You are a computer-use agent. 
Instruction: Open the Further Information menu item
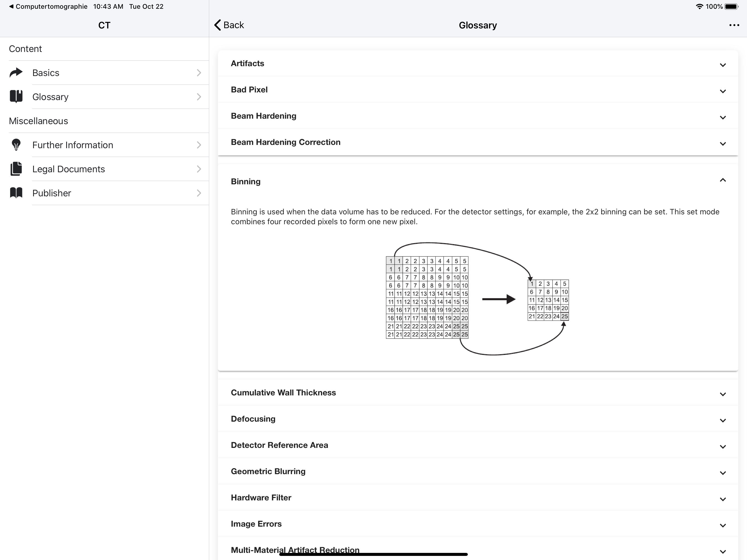73,145
